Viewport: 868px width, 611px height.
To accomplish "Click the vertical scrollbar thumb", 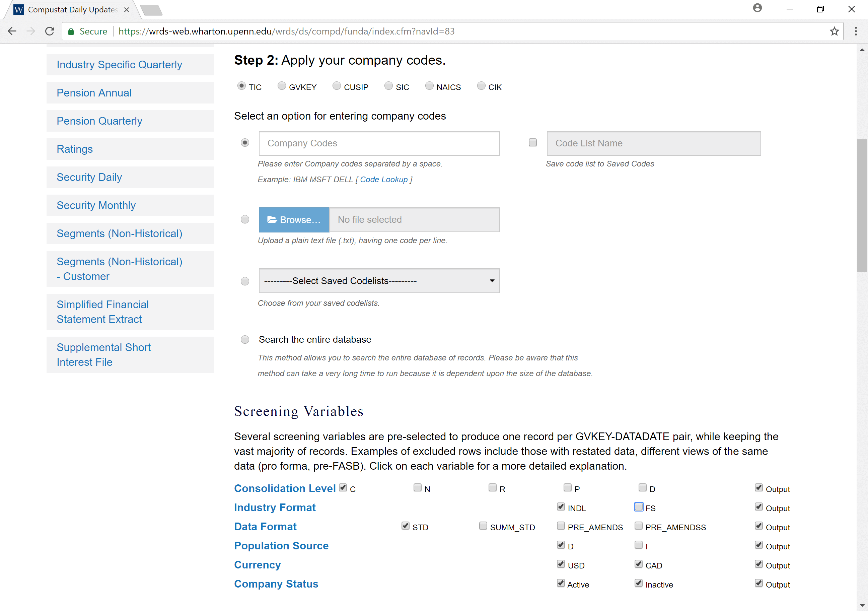I will click(862, 206).
